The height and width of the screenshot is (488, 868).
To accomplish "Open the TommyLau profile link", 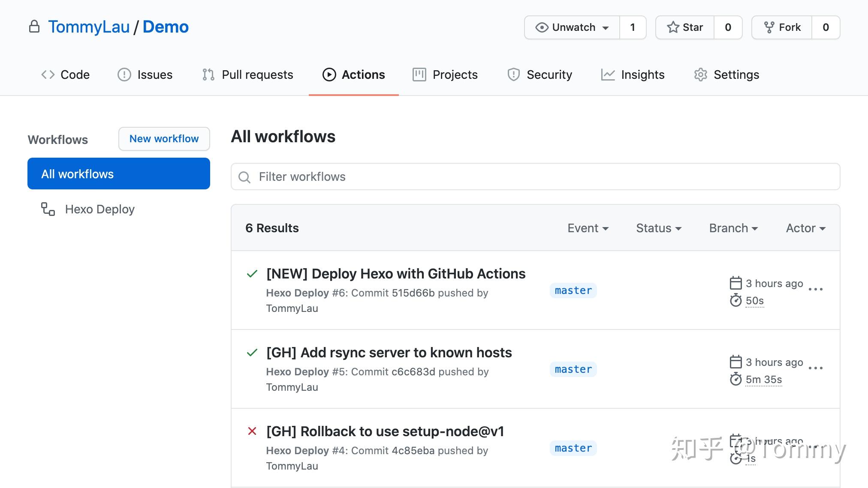I will (89, 27).
